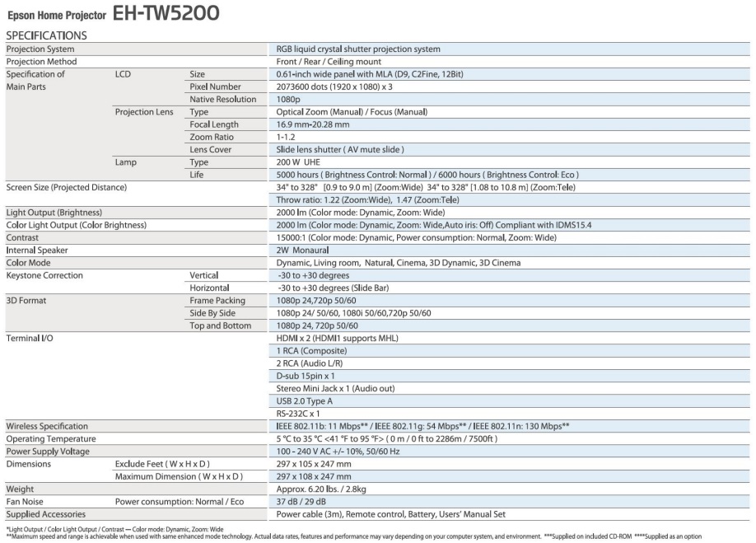Click the "Projection Method" row label
Viewport: 756px width, 543px height.
(x=41, y=61)
